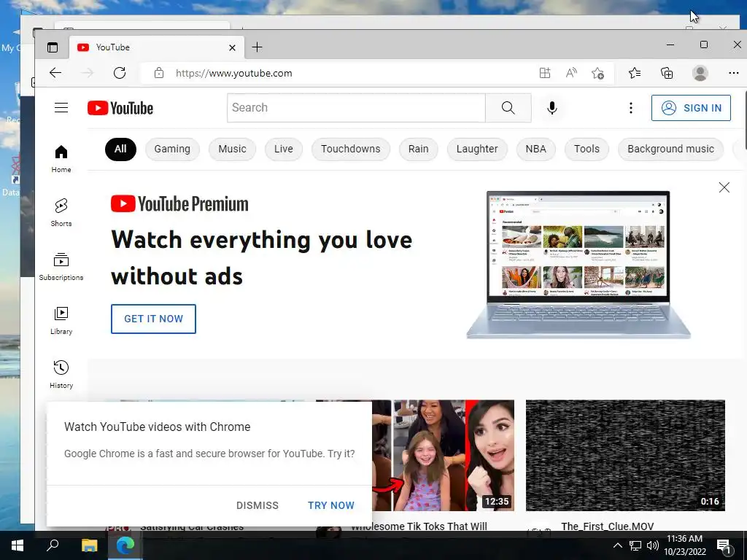Click Wholesome Tik Toks video title
The height and width of the screenshot is (560, 747).
419,526
